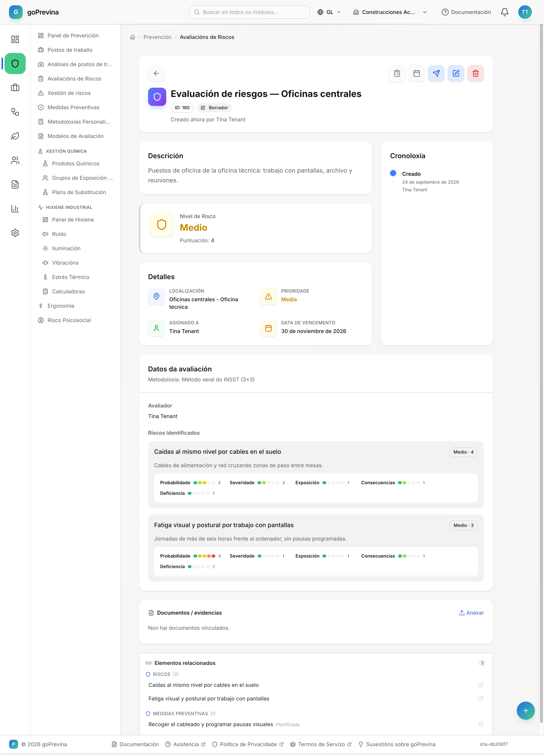Click the calendar action icon in the evaluation header
This screenshot has width=544, height=756.
[416, 73]
